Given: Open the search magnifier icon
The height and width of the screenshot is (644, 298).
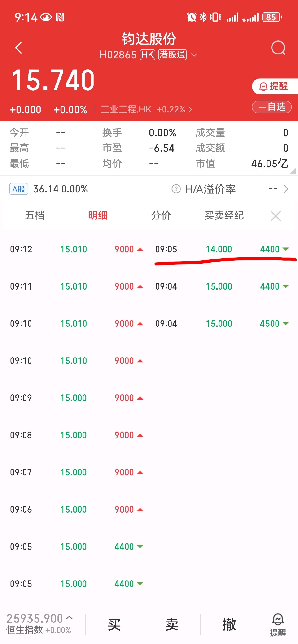Looking at the screenshot, I should coord(278,48).
